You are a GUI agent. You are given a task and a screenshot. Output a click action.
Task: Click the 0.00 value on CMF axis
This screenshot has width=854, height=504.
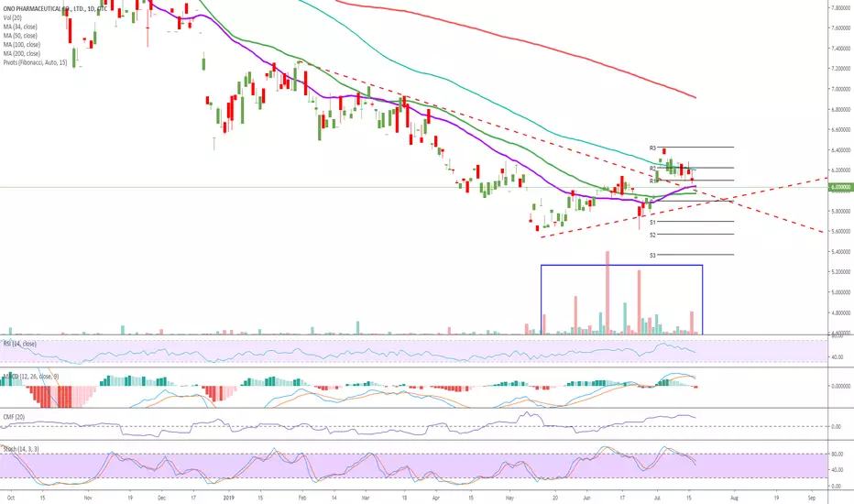pos(836,427)
